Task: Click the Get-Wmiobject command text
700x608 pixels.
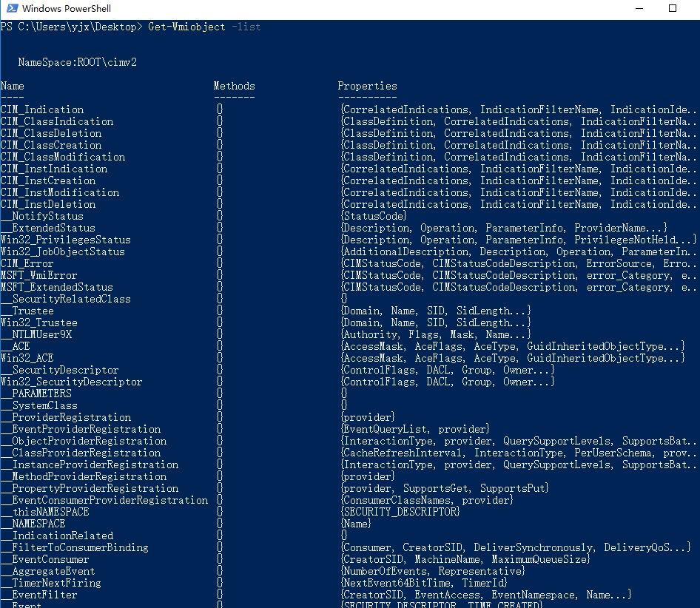Action: point(186,27)
